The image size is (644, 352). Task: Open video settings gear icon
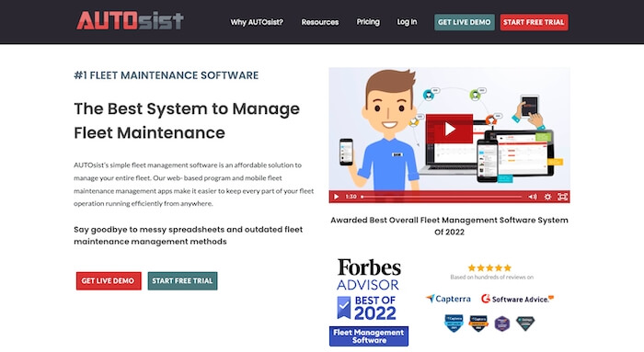click(547, 197)
